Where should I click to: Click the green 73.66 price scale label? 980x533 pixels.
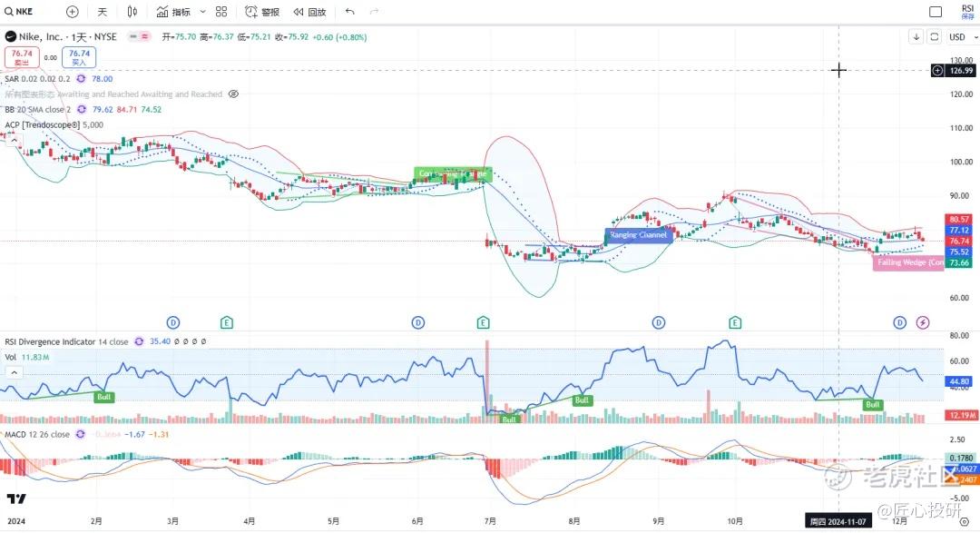pyautogui.click(x=959, y=262)
